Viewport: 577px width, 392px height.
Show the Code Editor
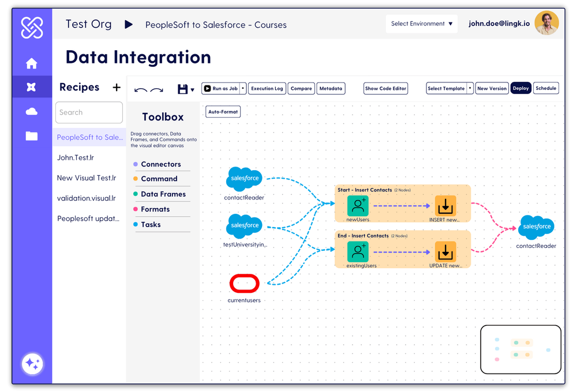(385, 88)
